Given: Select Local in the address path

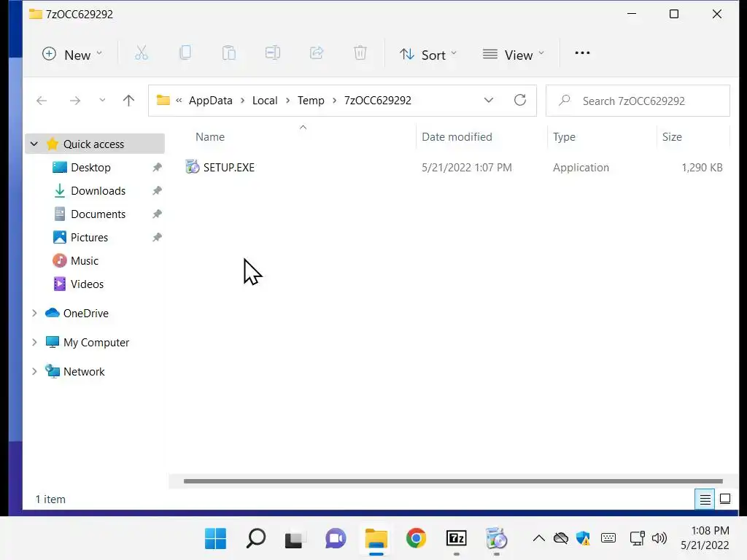Looking at the screenshot, I should point(265,101).
